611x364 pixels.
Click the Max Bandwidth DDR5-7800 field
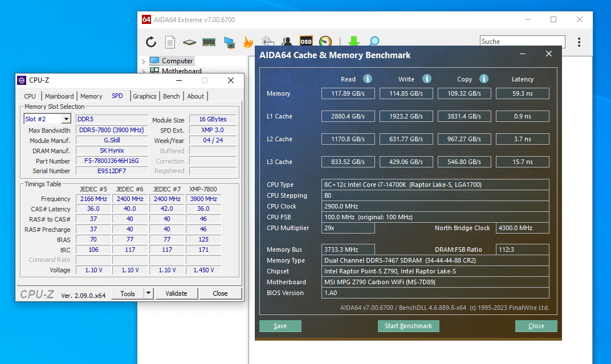pos(112,130)
